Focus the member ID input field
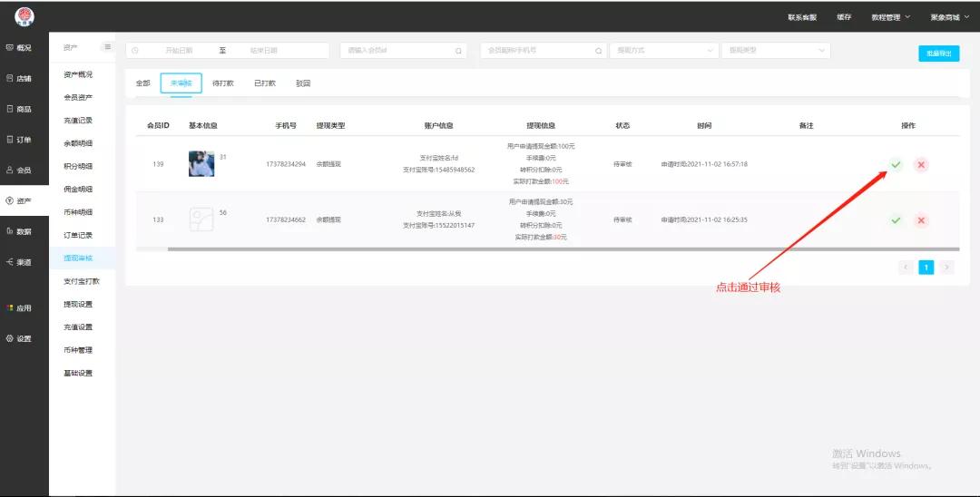 tap(404, 51)
